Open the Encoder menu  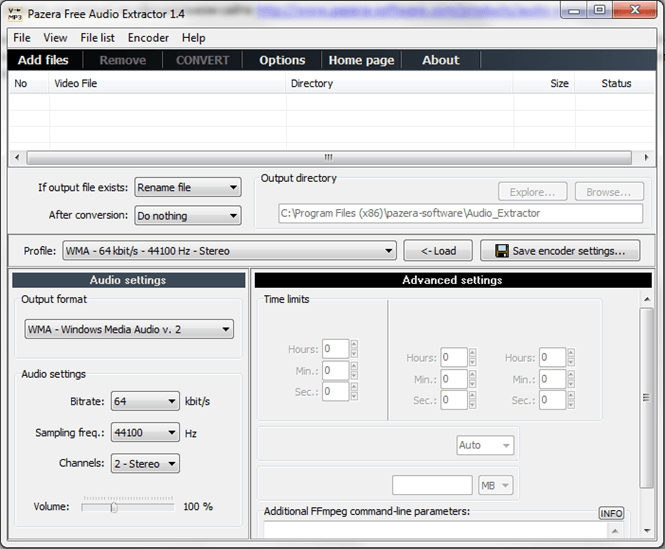click(148, 38)
